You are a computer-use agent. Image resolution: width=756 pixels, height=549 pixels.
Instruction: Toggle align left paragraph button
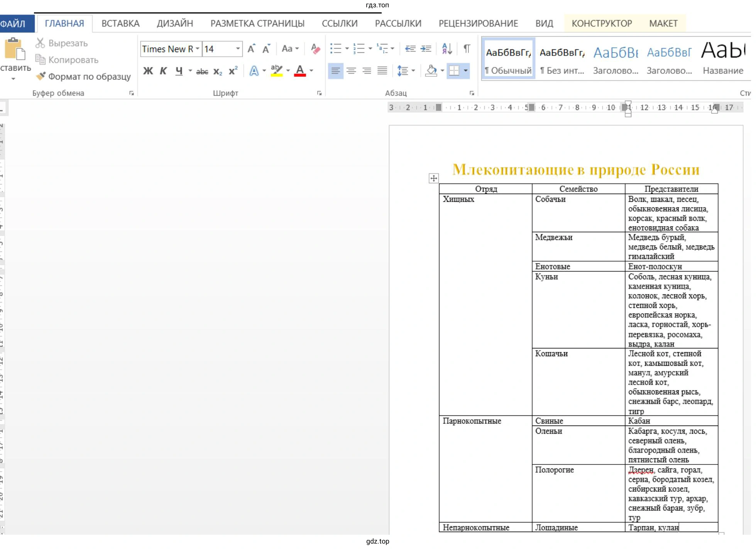tap(336, 71)
